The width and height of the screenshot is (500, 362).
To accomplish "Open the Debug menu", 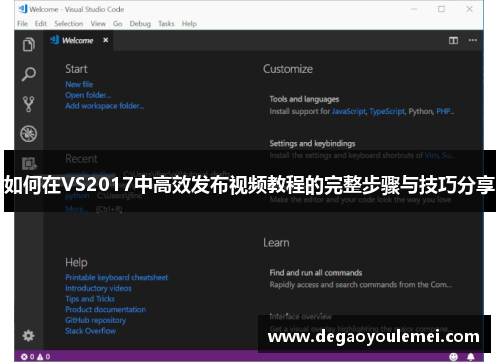I will coord(140,24).
